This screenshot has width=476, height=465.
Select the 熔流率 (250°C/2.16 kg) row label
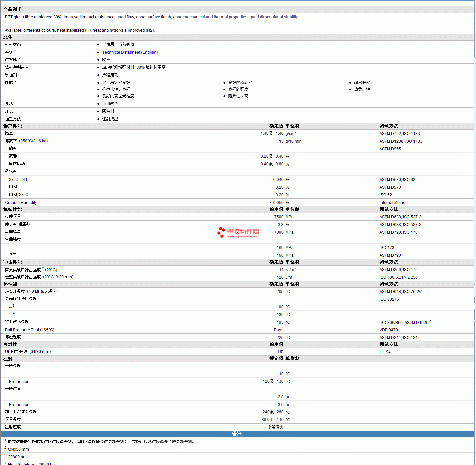26,141
